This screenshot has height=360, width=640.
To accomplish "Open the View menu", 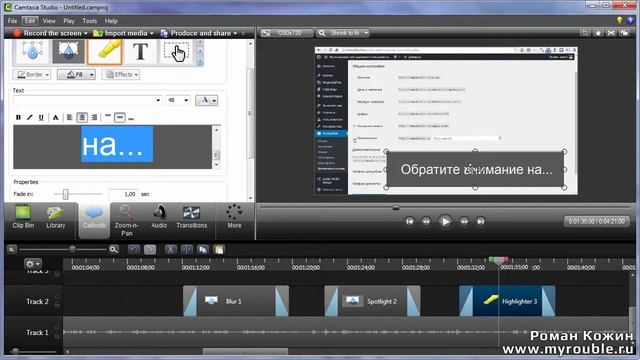I will tap(49, 21).
